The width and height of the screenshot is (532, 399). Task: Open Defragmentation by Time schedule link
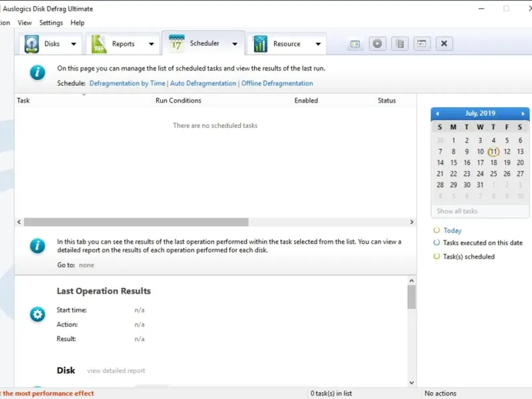point(127,83)
